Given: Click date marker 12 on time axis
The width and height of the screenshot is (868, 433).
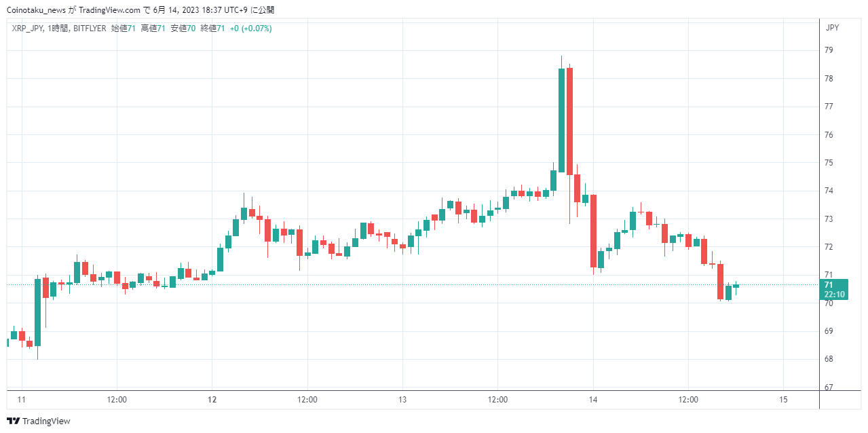Looking at the screenshot, I should click(x=212, y=400).
